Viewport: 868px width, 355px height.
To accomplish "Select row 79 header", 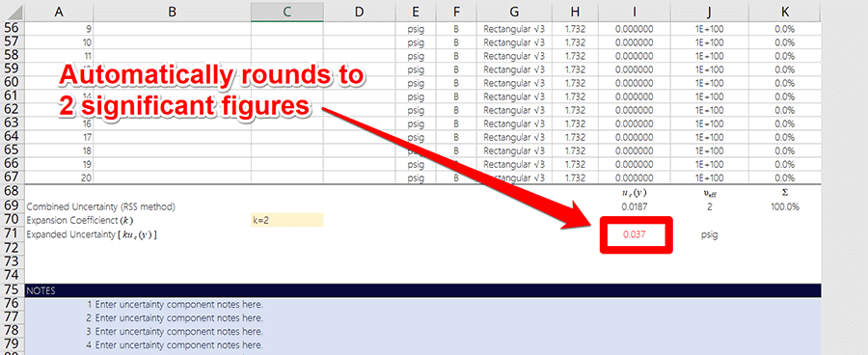I will pos(13,344).
